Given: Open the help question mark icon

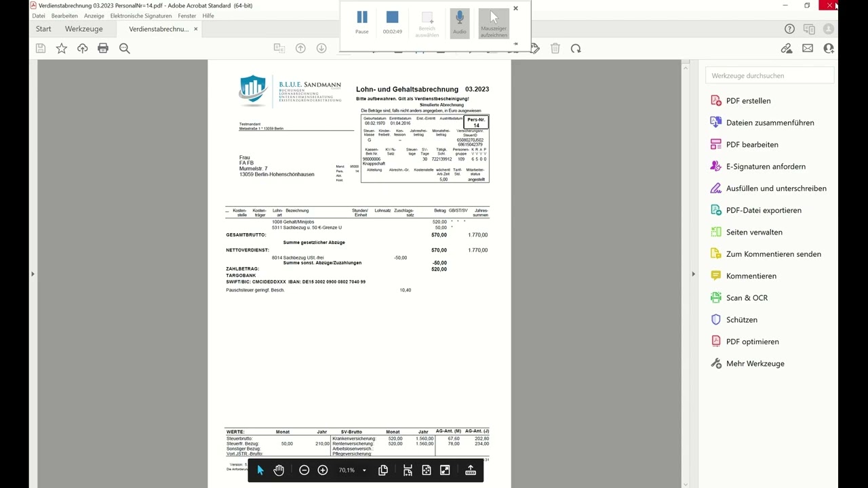Looking at the screenshot, I should point(789,28).
